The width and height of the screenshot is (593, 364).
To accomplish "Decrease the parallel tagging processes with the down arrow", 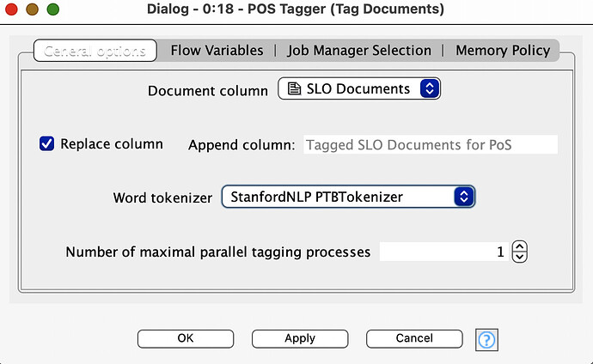I will [x=520, y=258].
